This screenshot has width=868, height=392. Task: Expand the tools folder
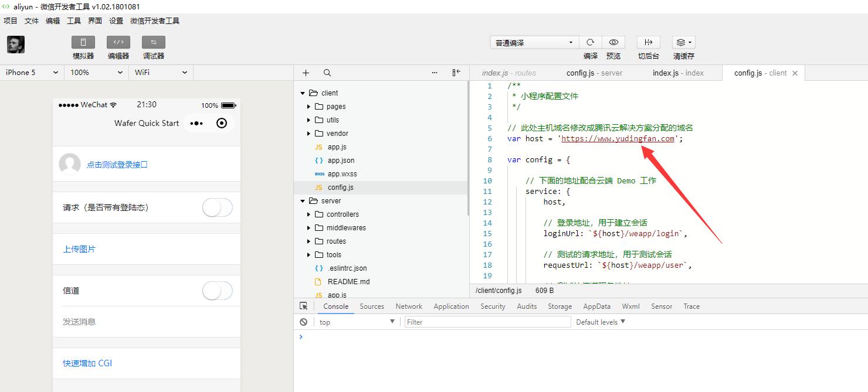point(308,255)
